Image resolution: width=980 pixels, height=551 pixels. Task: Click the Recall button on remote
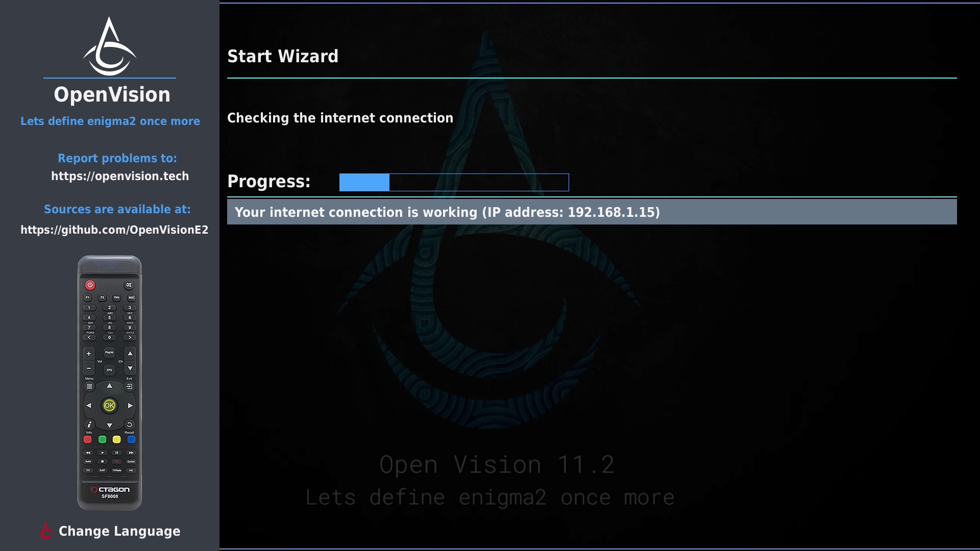click(130, 424)
